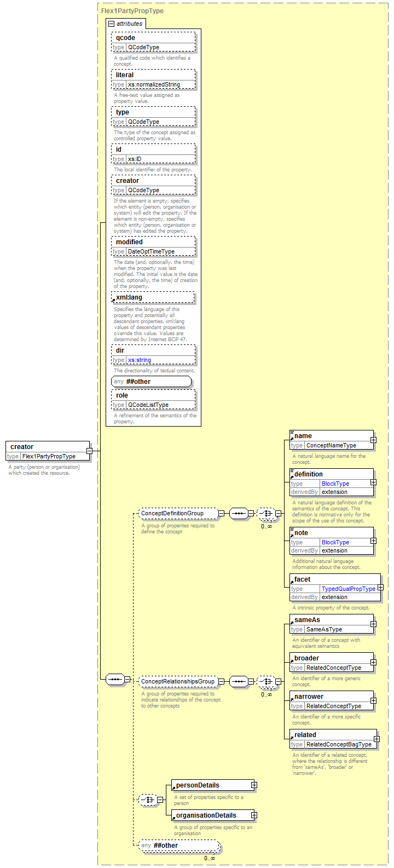The image size is (394, 868).
Task: Click the Flex1PartyPropType title label
Action: (x=132, y=10)
